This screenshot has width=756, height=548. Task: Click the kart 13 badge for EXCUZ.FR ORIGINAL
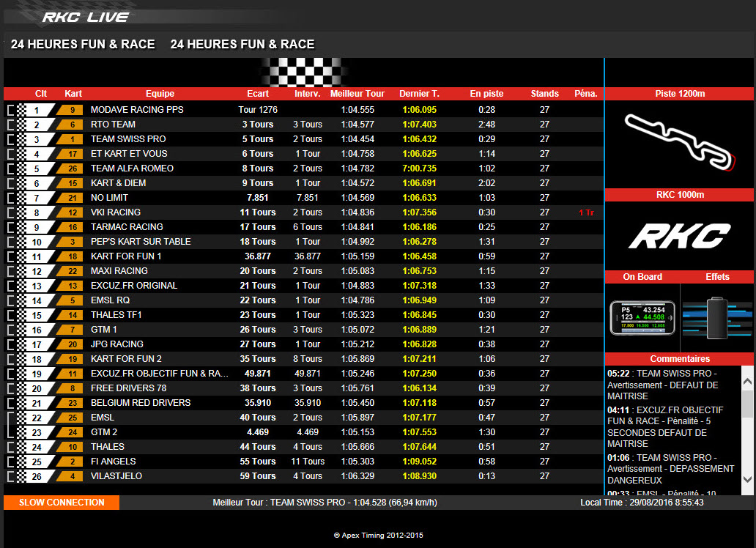click(x=70, y=286)
